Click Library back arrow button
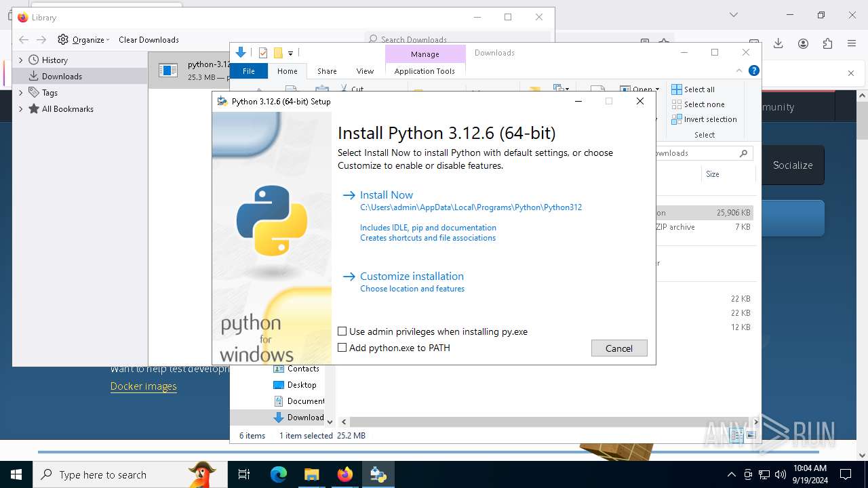Image resolution: width=868 pixels, height=488 pixels. (24, 39)
